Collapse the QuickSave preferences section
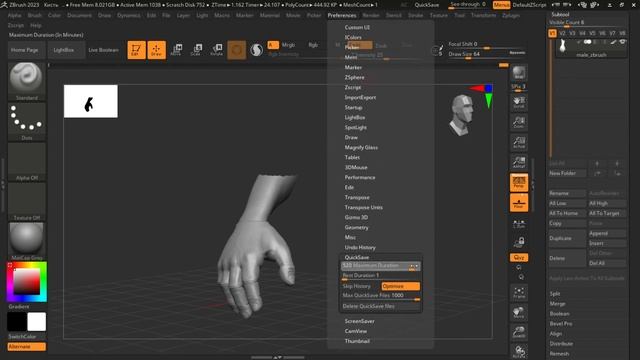 357,258
